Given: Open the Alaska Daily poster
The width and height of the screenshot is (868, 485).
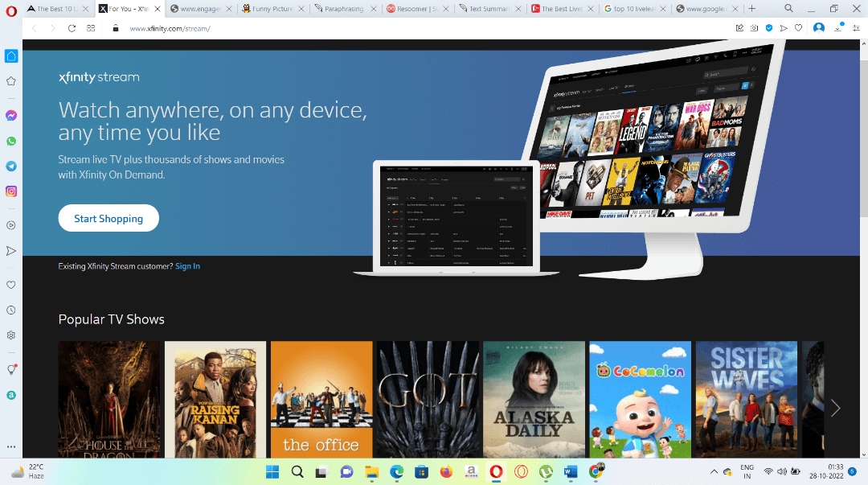Looking at the screenshot, I should coord(534,399).
